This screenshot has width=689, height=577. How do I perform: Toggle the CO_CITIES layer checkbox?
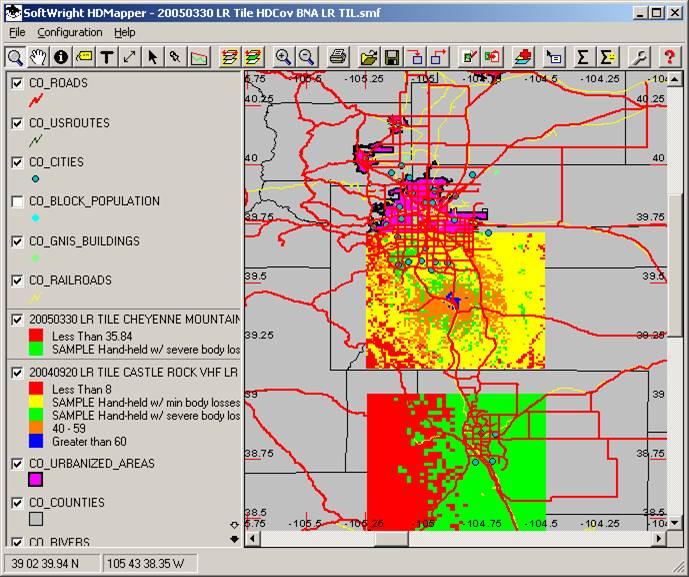(x=17, y=162)
